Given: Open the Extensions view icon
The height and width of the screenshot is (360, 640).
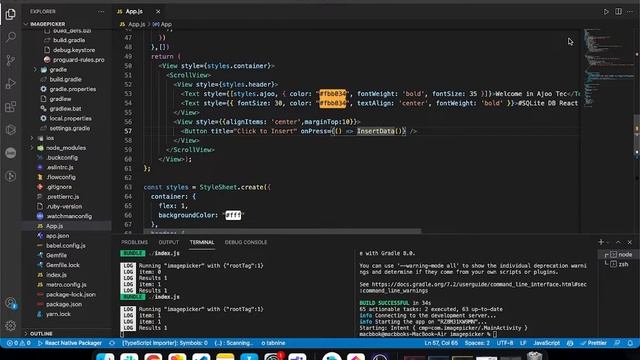Looking at the screenshot, I should (11, 107).
